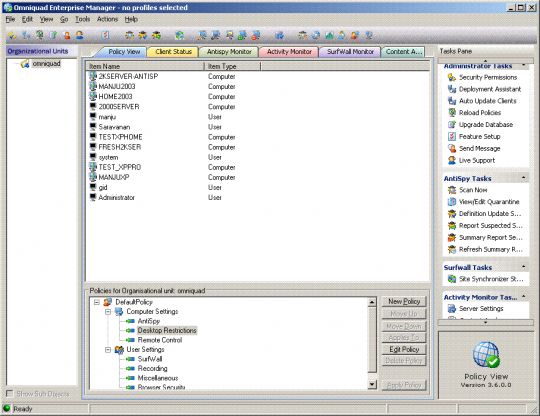Image resolution: width=540 pixels, height=416 pixels.
Task: Click the Move Down button
Action: coord(404,326)
